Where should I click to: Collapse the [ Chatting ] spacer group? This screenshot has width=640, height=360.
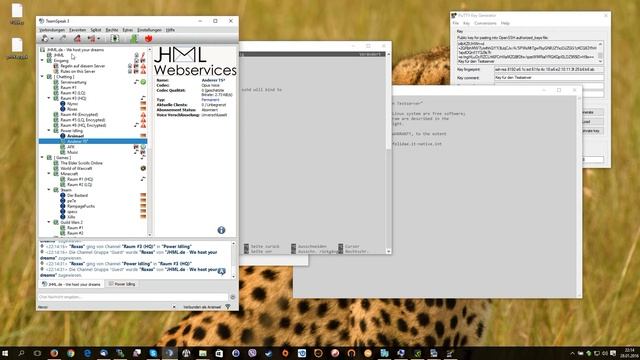click(x=42, y=77)
